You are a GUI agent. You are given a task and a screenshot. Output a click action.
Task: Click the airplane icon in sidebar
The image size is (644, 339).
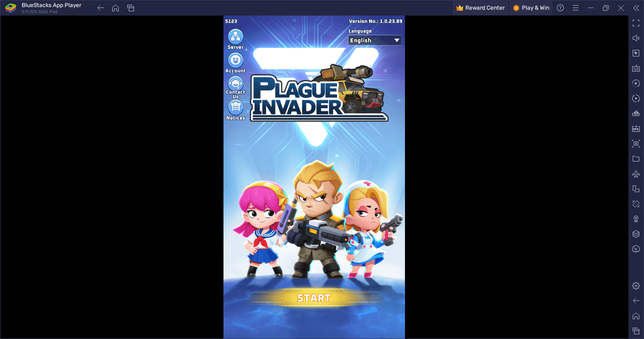coord(636,174)
